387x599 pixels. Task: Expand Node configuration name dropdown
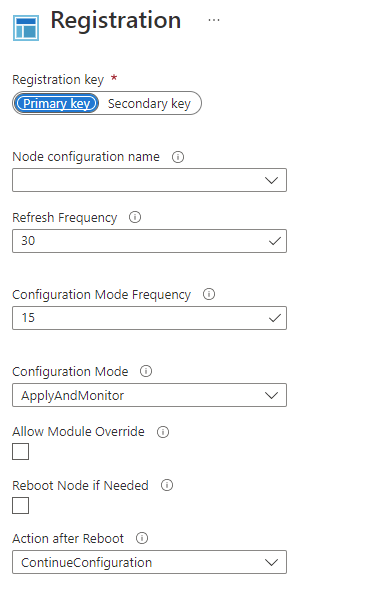click(x=149, y=180)
